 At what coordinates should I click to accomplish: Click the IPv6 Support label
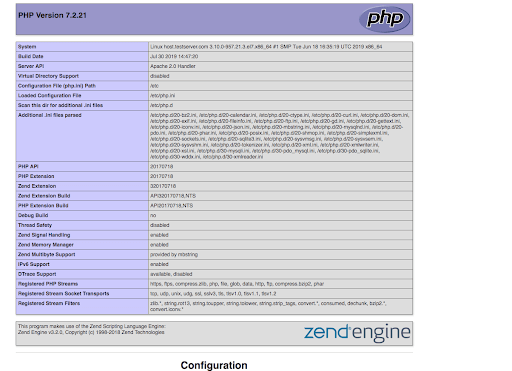tap(34, 264)
